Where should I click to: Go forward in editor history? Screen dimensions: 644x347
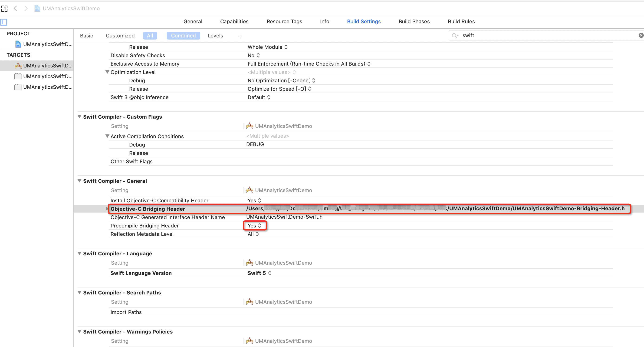tap(26, 9)
